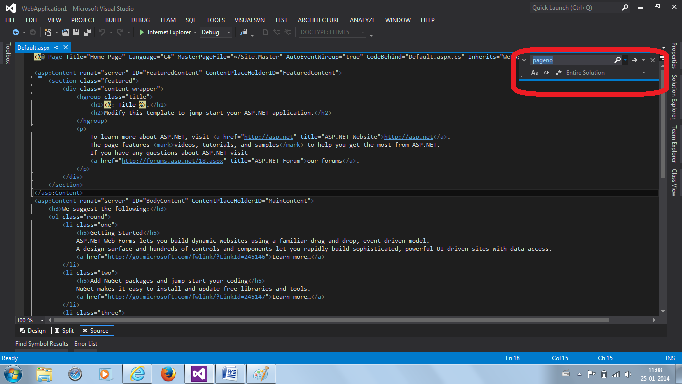Open the ARCHITECTURE menu
This screenshot has width=682, height=384.
click(x=318, y=20)
